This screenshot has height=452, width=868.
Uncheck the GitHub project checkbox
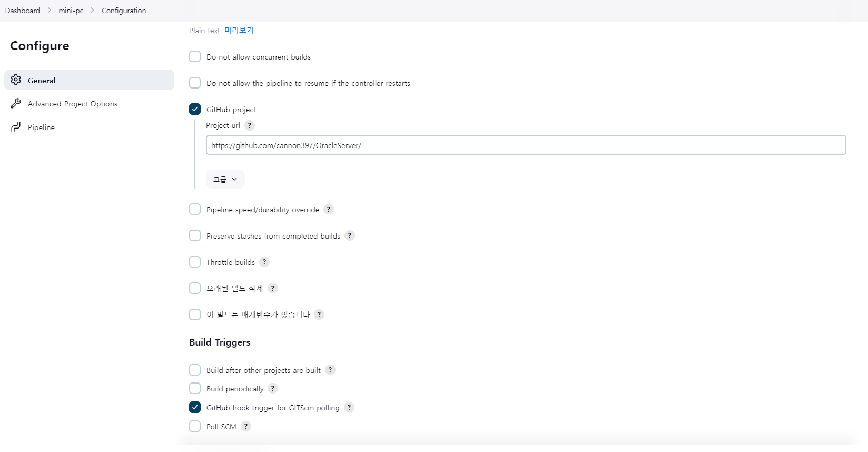195,109
